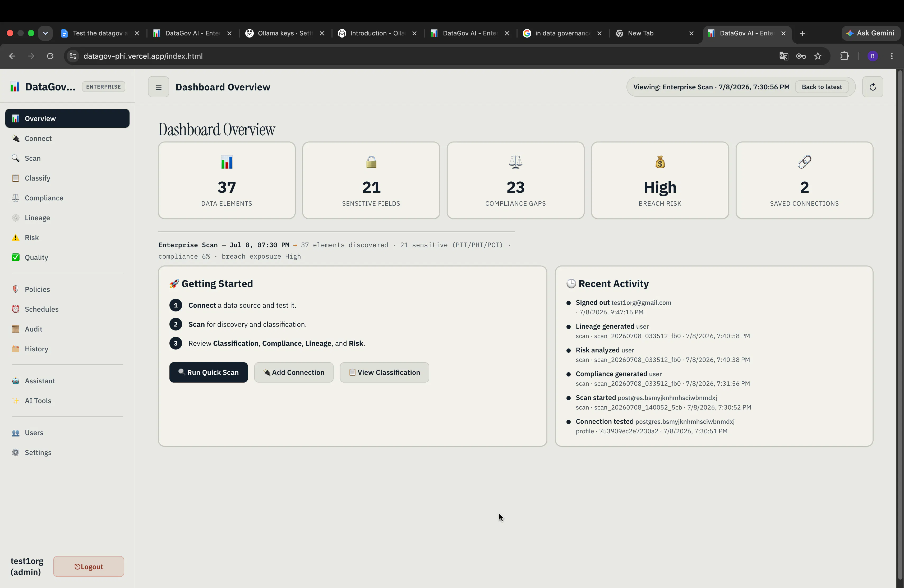Viewport: 904px width, 588px height.
Task: Open the Compliance section
Action: (x=67, y=197)
